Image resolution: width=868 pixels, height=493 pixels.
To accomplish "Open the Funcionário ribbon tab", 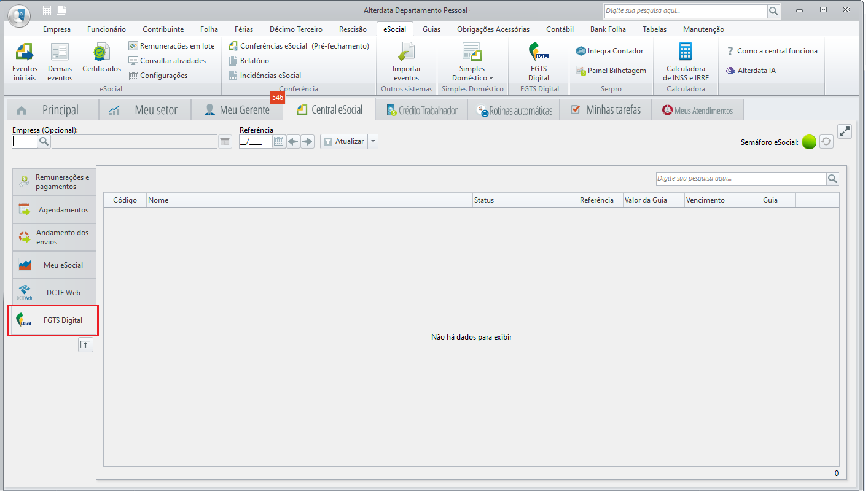I will 106,29.
